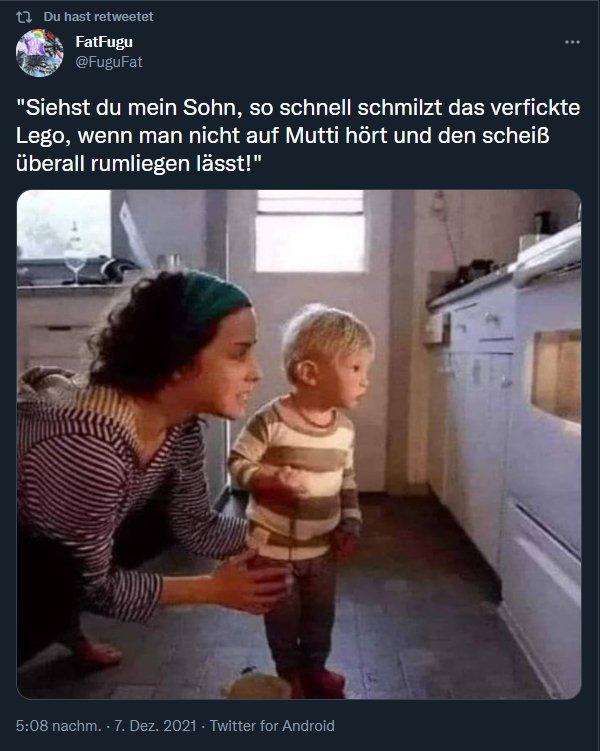Click the tweet text mentioning Lego

298,136
